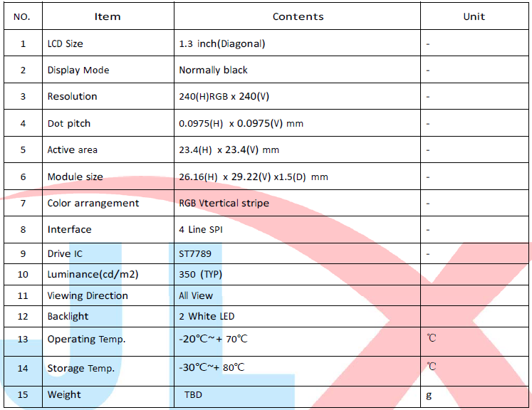Select the 'LCD Size' item cell
Viewport: 532px width, 410px height.
(65, 43)
